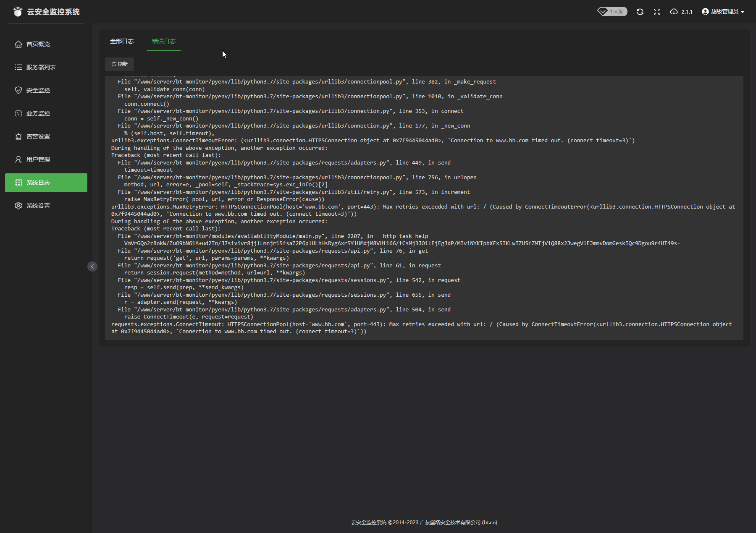Click the system settings gear icon
756x533 pixels.
pos(18,206)
